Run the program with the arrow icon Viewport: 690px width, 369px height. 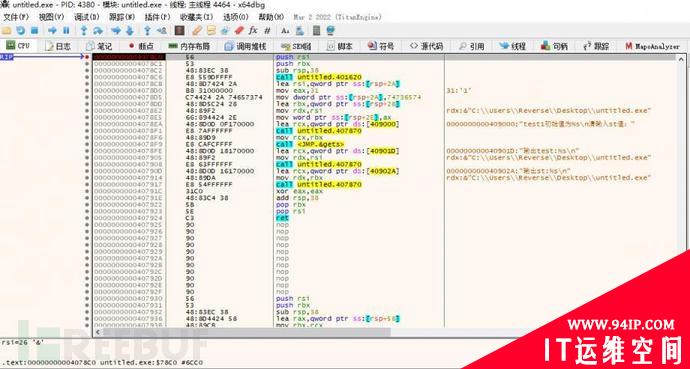click(x=52, y=31)
